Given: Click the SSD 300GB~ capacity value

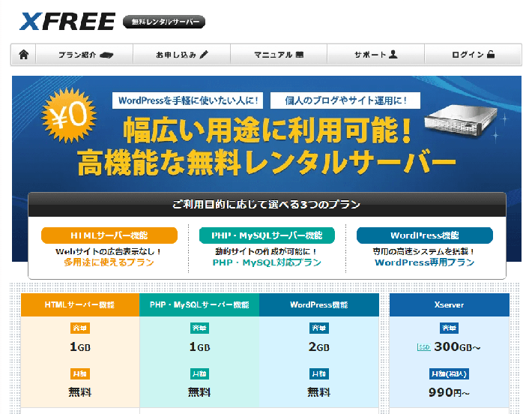Looking at the screenshot, I should (x=449, y=346).
